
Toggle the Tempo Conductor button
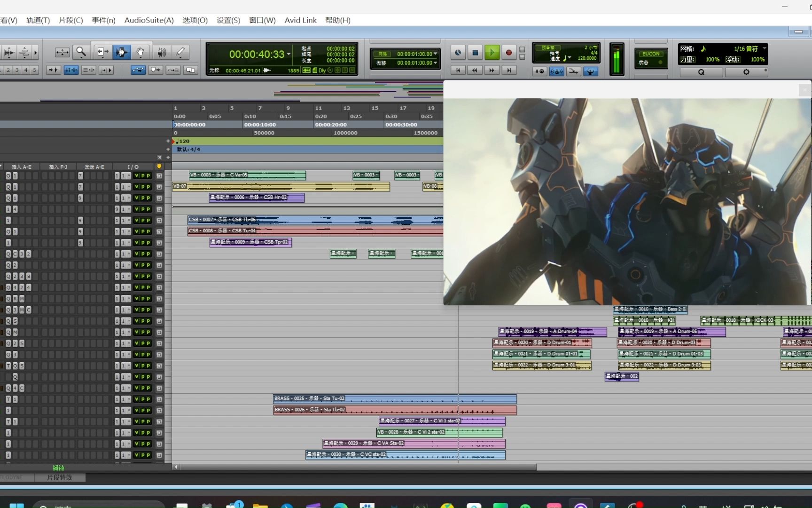click(x=591, y=71)
